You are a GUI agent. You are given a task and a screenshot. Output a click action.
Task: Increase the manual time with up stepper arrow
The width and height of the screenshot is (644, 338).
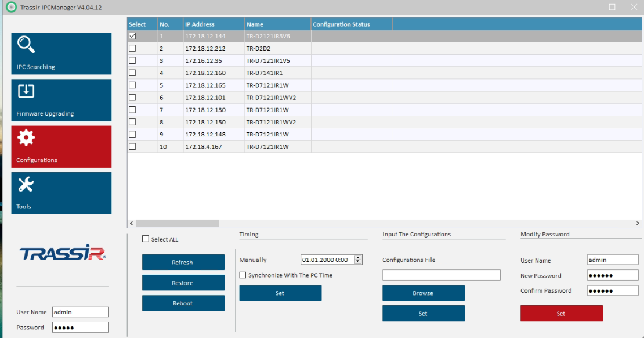(358, 258)
